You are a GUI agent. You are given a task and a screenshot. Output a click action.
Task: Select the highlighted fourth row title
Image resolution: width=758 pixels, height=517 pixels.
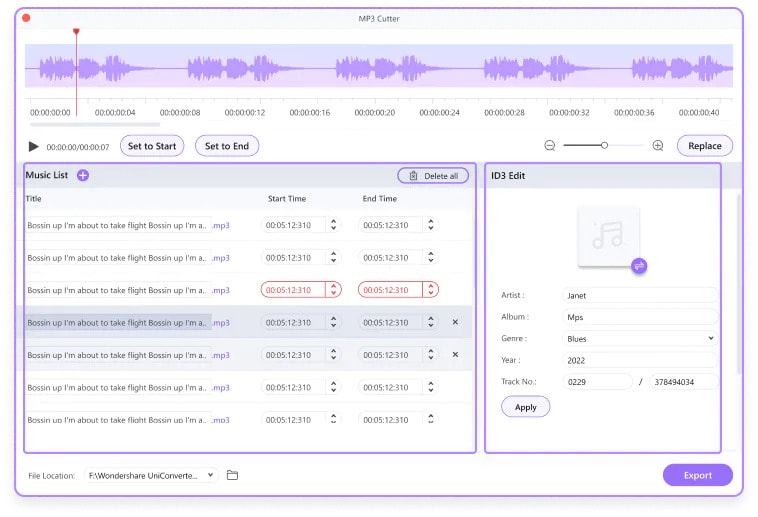[118, 323]
